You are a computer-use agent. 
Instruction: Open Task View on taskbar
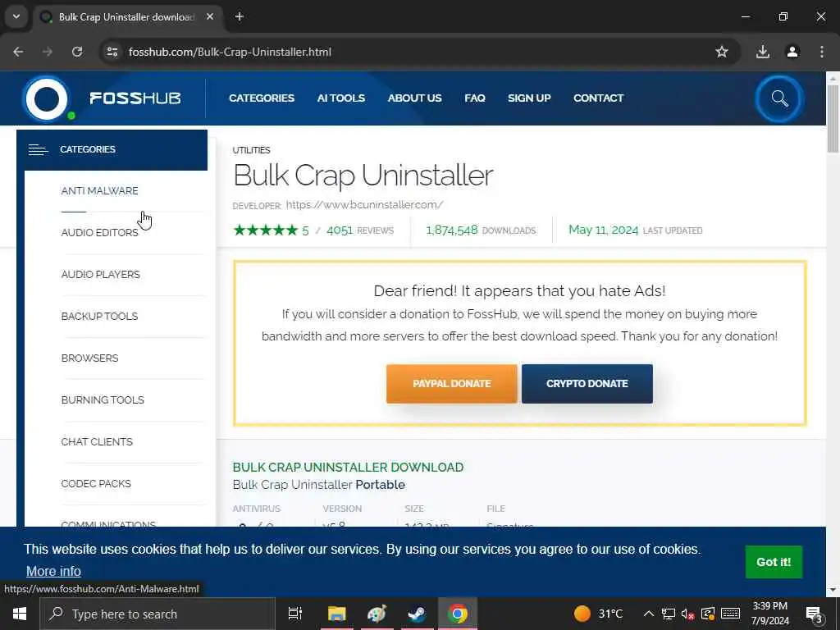[295, 614]
